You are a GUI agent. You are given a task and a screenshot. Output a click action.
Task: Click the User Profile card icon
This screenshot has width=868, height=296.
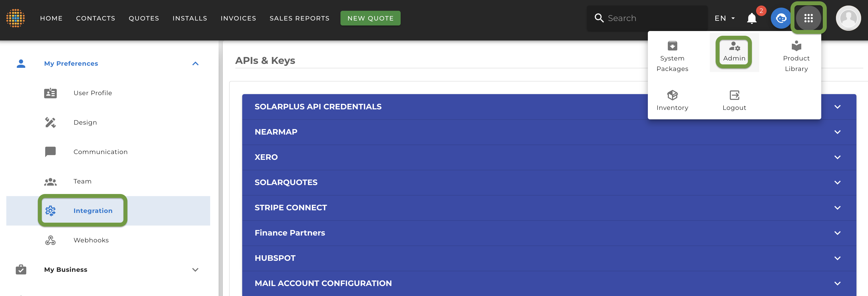[50, 93]
